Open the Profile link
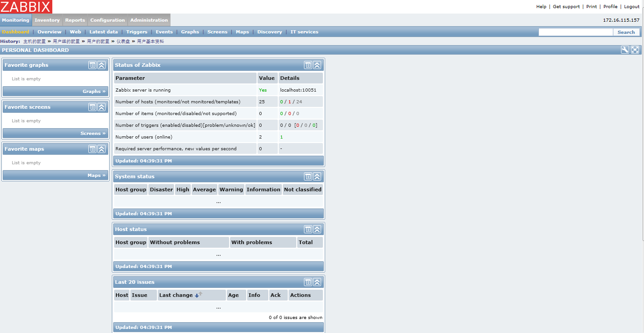 [611, 7]
